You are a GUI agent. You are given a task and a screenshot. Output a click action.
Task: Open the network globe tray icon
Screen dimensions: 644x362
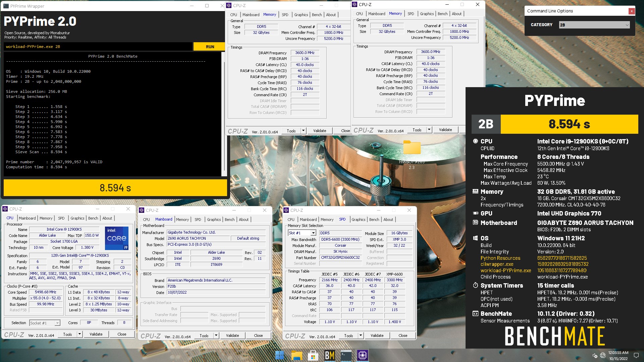pos(602,355)
